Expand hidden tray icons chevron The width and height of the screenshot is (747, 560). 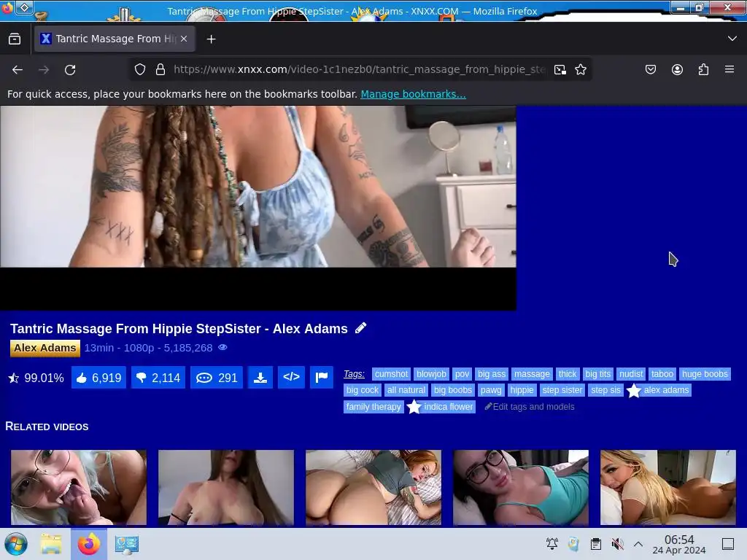638,544
